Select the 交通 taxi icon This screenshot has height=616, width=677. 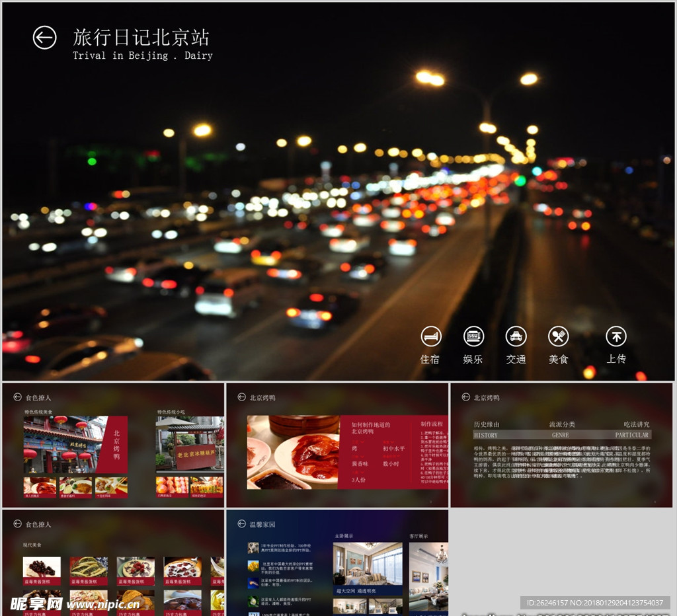click(516, 336)
